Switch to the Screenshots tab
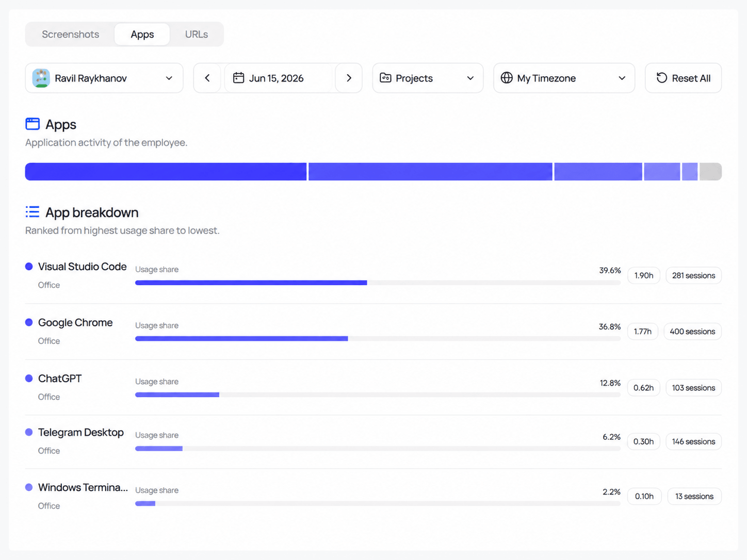The width and height of the screenshot is (747, 560). pos(71,34)
